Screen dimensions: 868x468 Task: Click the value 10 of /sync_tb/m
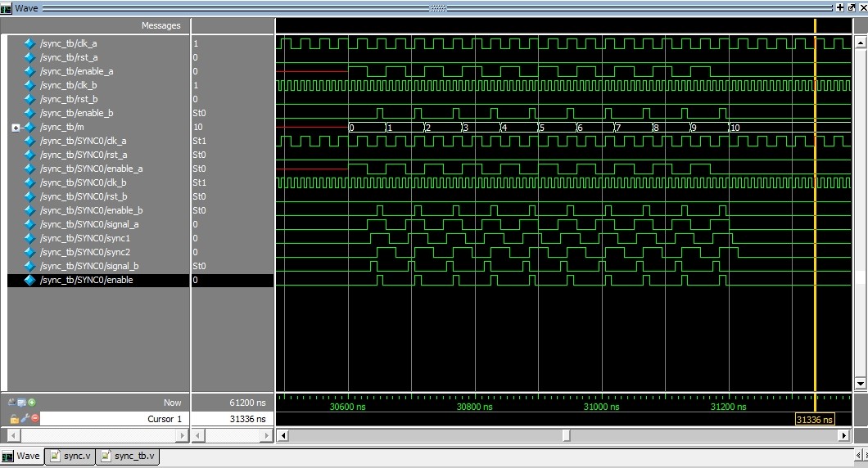197,127
